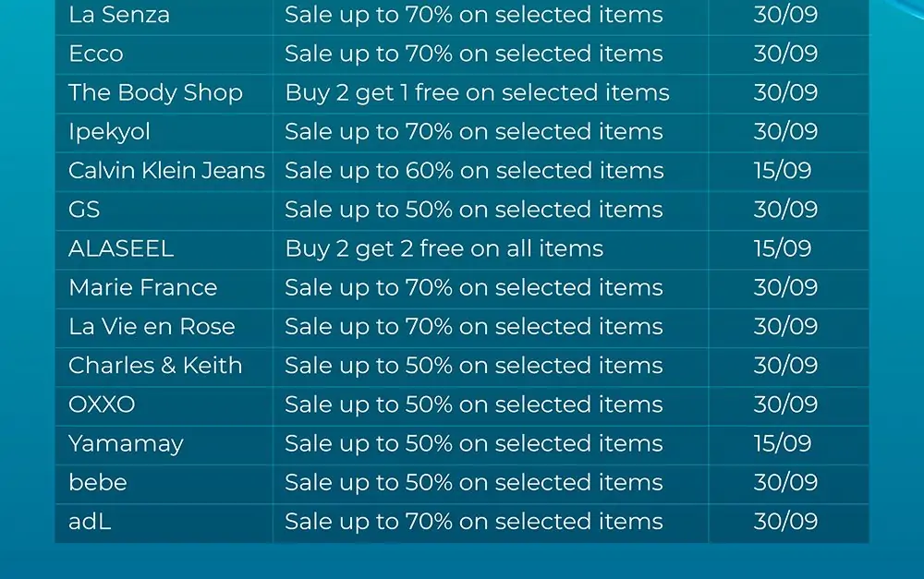
Task: Click the adL brand name
Action: pos(90,521)
